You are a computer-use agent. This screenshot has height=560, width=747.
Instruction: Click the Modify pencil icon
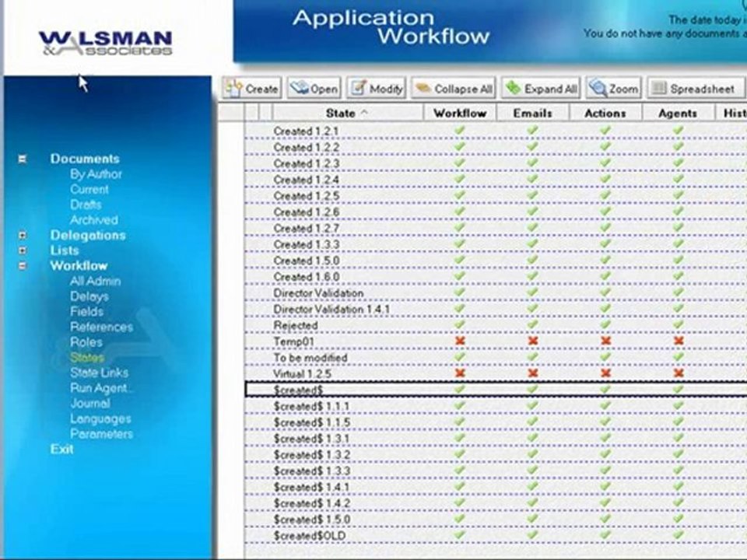click(x=358, y=89)
